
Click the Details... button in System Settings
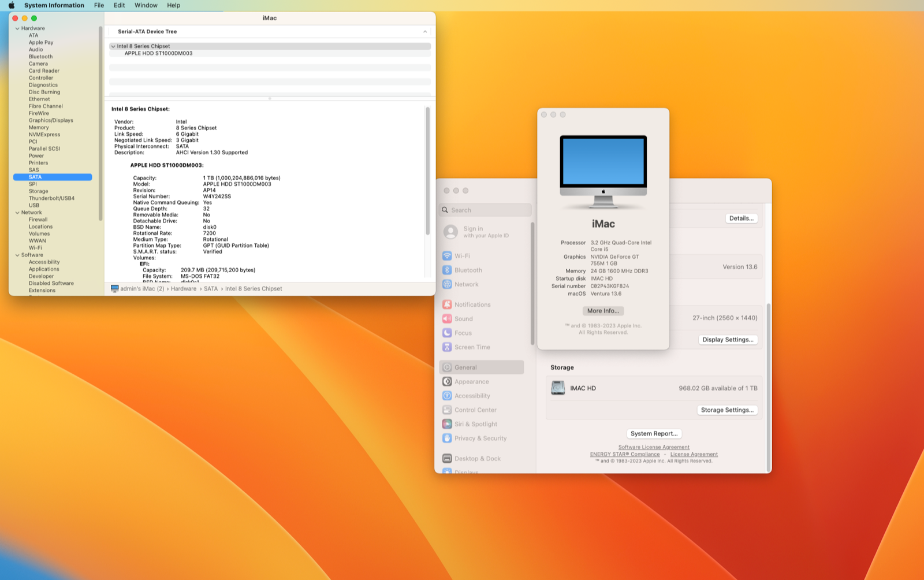pyautogui.click(x=742, y=218)
